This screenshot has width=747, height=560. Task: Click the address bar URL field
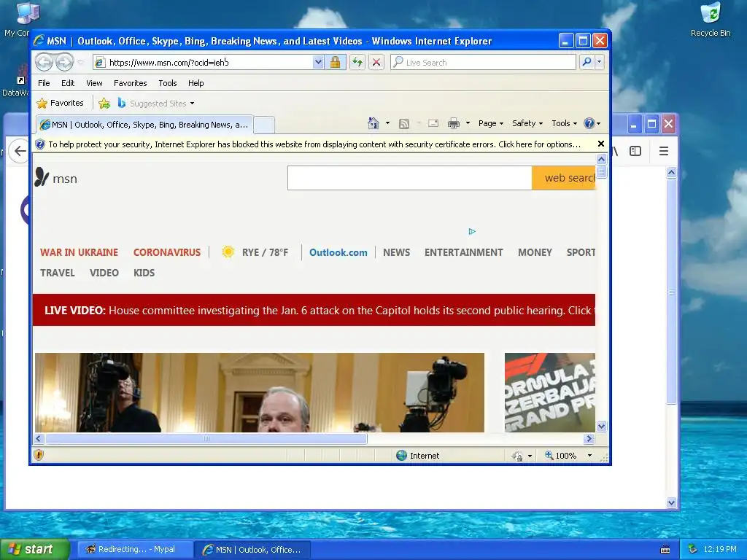(x=204, y=63)
